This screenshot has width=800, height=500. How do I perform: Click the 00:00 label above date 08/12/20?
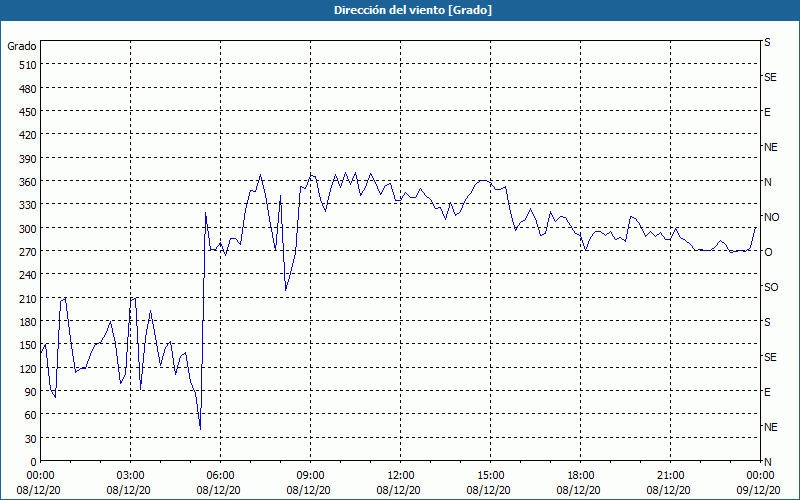[40, 476]
